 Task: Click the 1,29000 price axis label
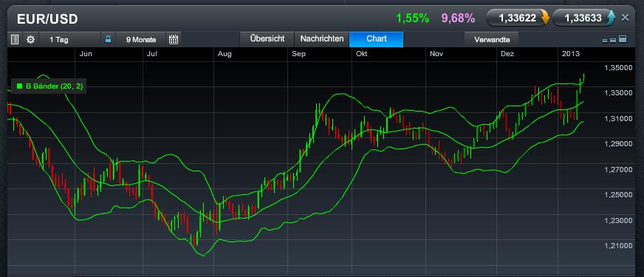[x=618, y=144]
